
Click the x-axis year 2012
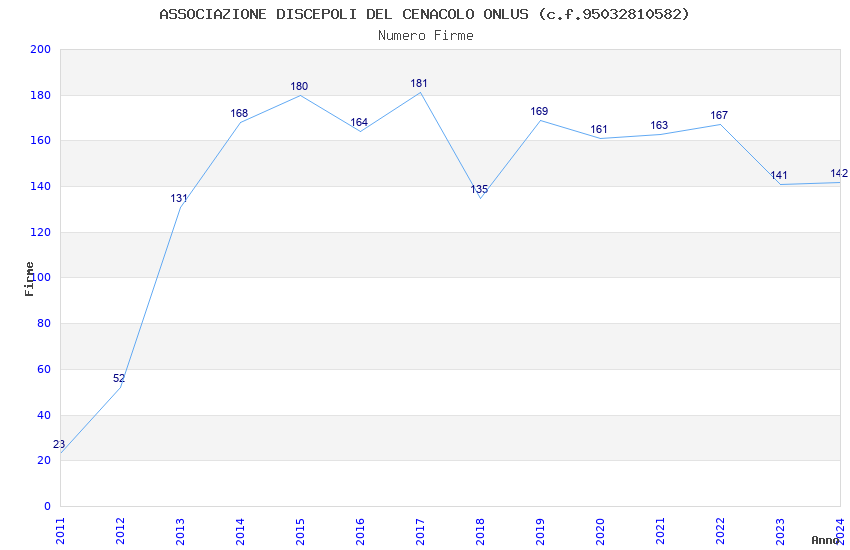tap(120, 531)
